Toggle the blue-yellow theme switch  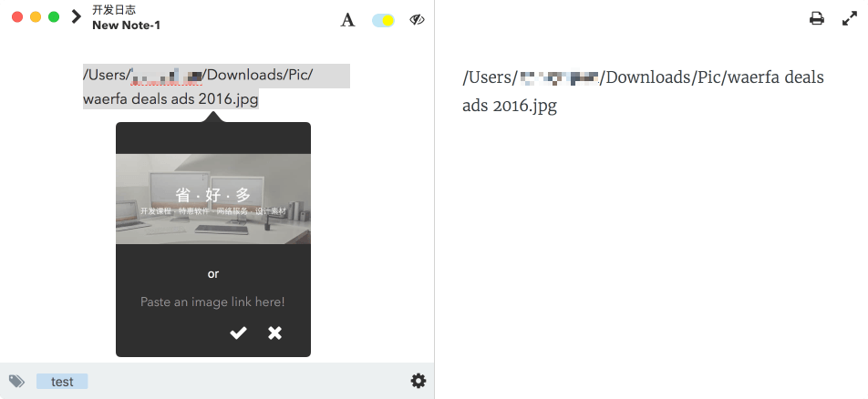point(383,20)
